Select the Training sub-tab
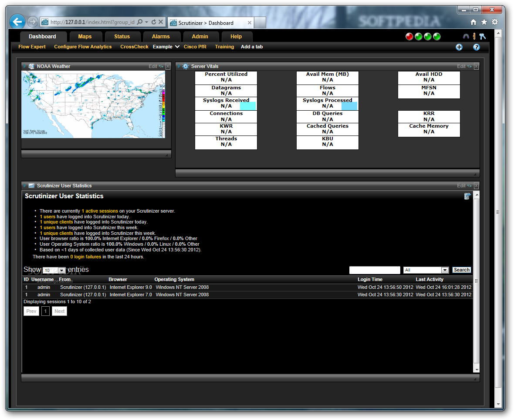 point(224,47)
